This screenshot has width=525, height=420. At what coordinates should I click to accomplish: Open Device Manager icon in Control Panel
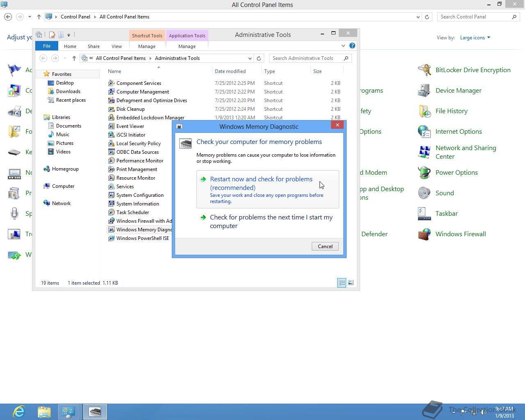tap(424, 91)
